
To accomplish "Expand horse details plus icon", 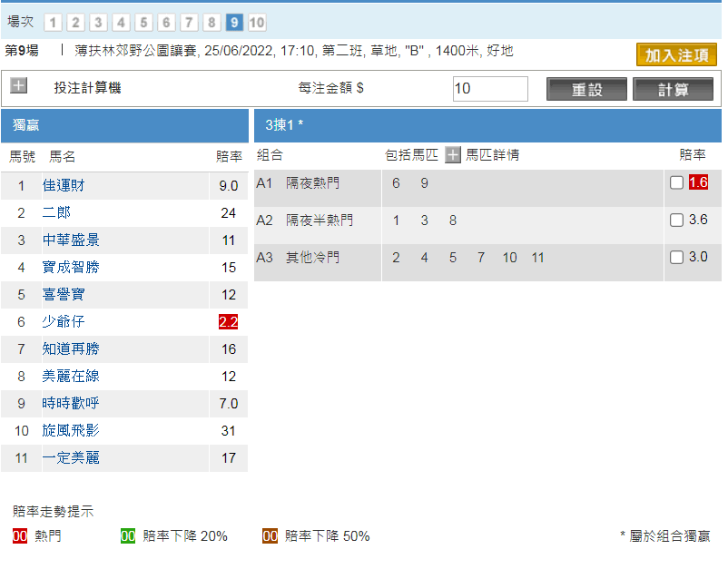I will click(x=452, y=154).
